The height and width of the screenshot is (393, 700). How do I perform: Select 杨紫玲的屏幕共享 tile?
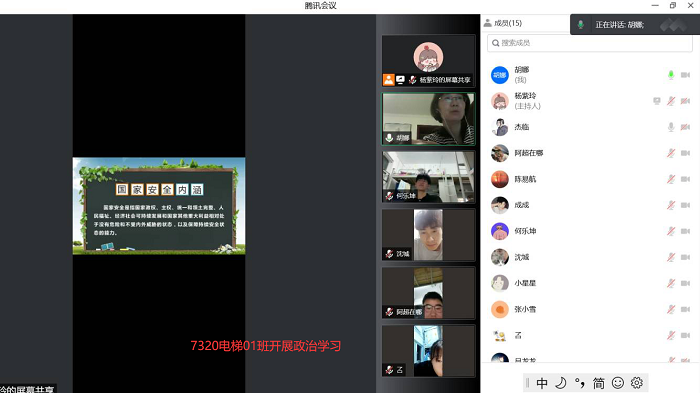(428, 61)
